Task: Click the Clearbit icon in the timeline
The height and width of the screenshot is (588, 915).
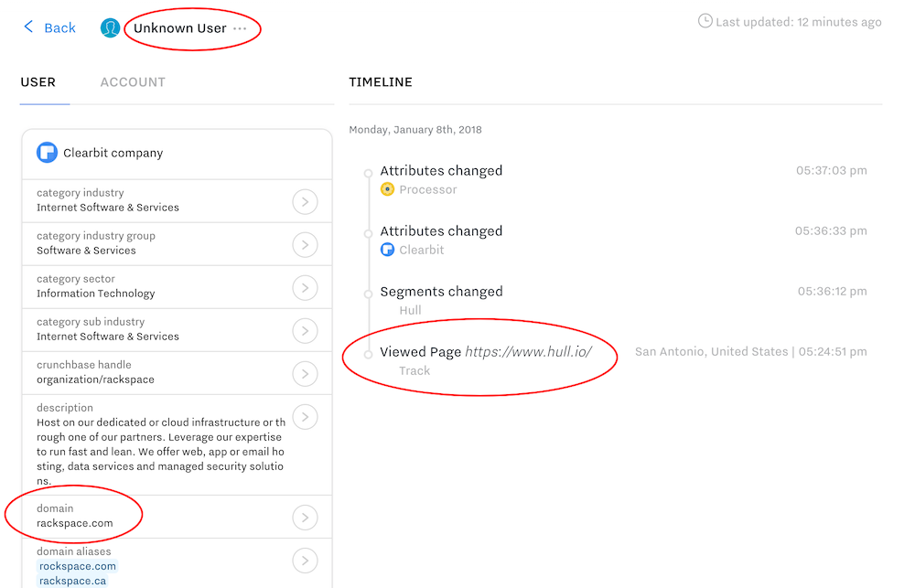Action: (387, 250)
